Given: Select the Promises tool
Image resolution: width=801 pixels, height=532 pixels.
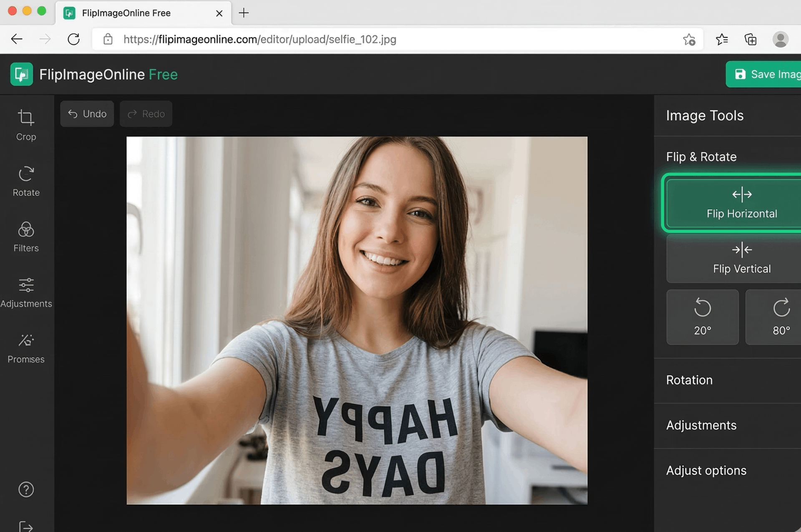Looking at the screenshot, I should [x=26, y=346].
